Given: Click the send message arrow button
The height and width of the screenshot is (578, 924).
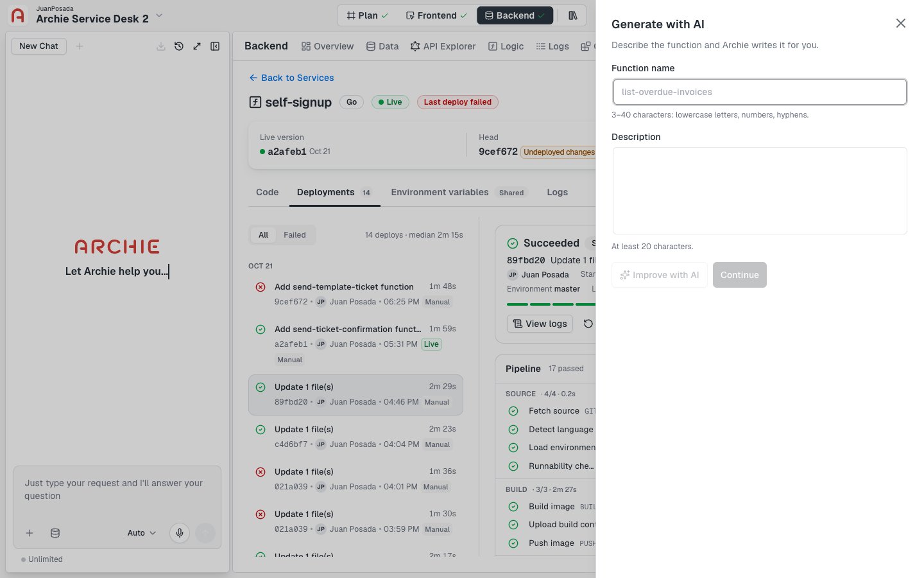Looking at the screenshot, I should pos(205,533).
